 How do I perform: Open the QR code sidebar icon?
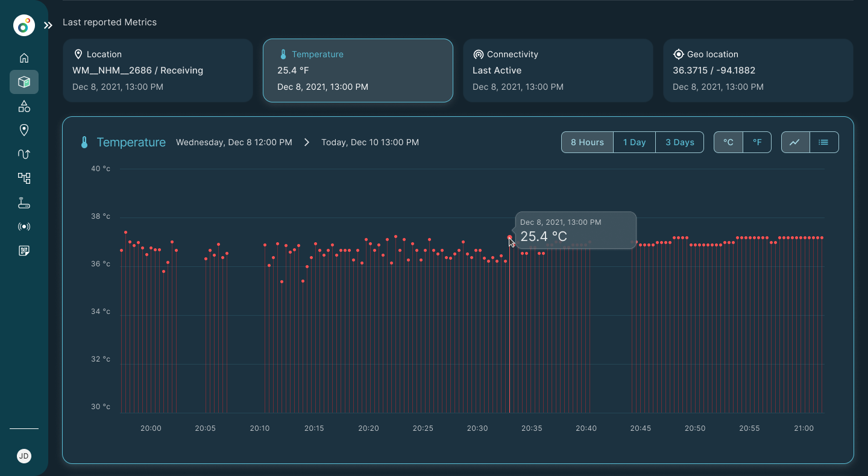(x=24, y=251)
